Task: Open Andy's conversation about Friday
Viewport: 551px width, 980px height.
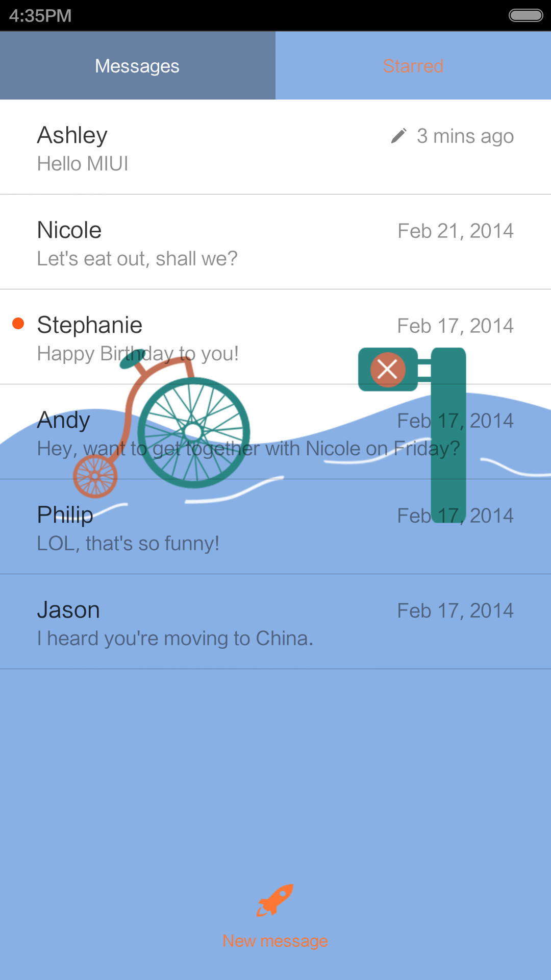Action: [275, 432]
